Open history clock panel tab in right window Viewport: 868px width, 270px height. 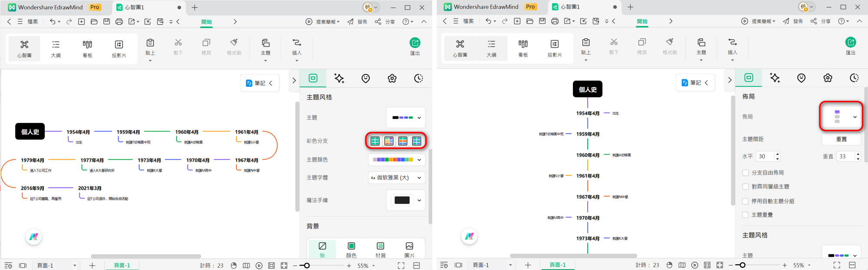coord(854,78)
